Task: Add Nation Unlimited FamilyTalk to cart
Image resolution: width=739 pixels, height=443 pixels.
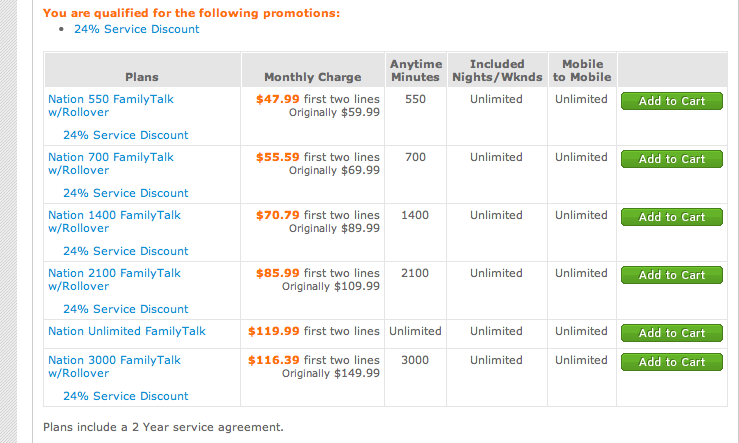Action: point(671,333)
